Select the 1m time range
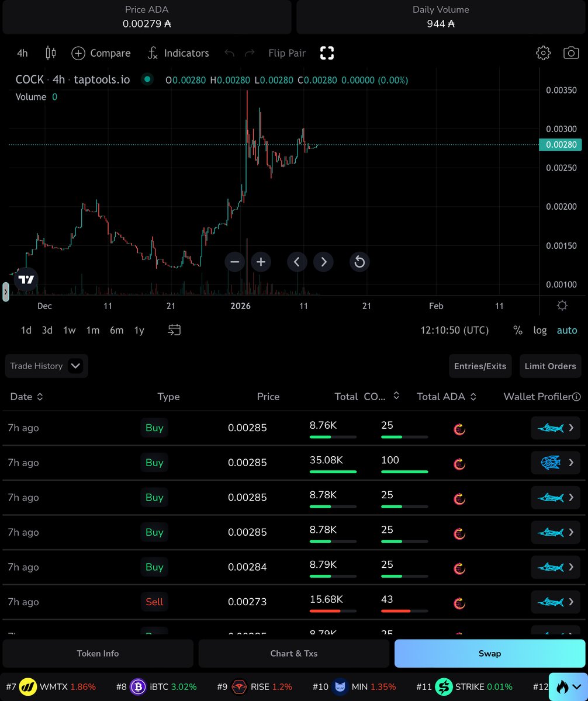The image size is (588, 701). [93, 330]
